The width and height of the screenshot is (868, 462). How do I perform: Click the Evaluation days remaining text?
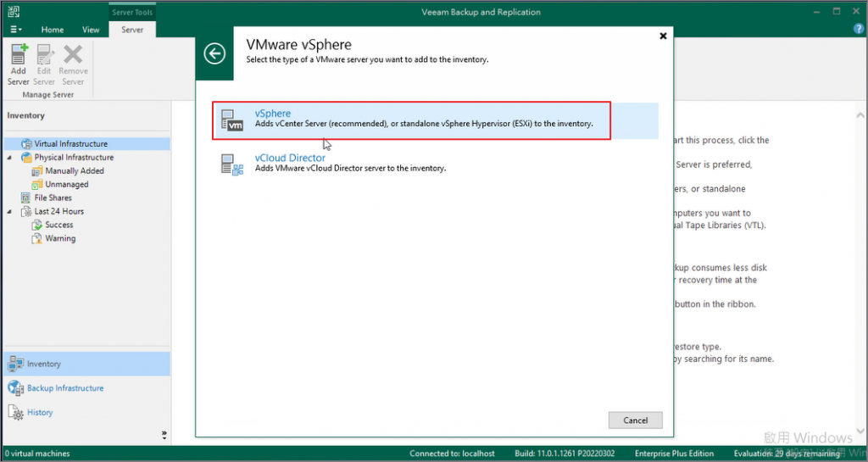(x=787, y=454)
